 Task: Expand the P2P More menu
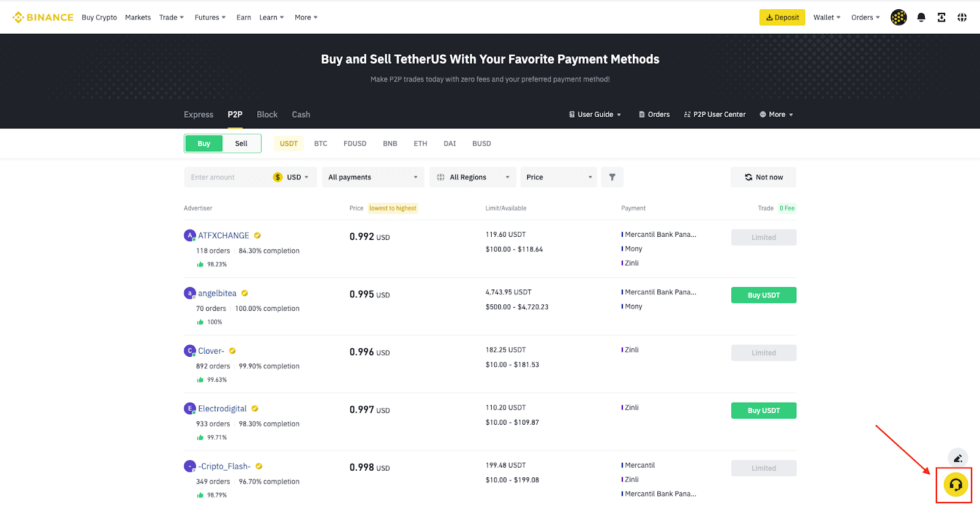click(776, 114)
